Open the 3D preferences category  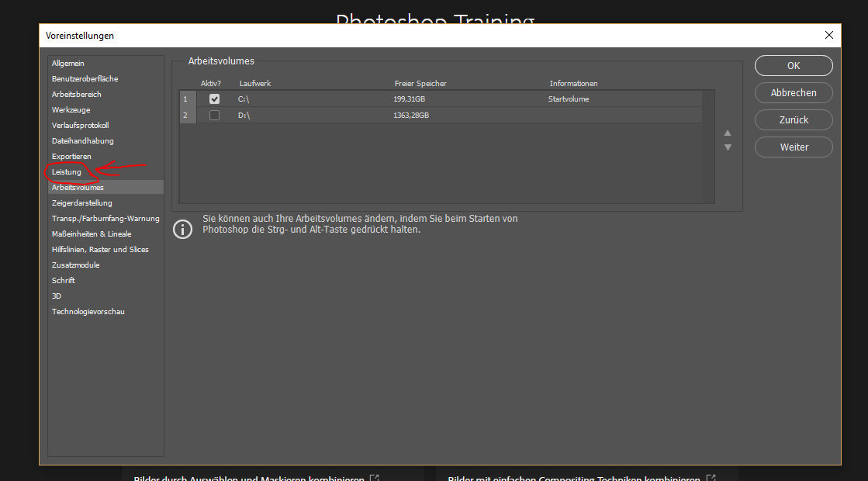pos(57,296)
